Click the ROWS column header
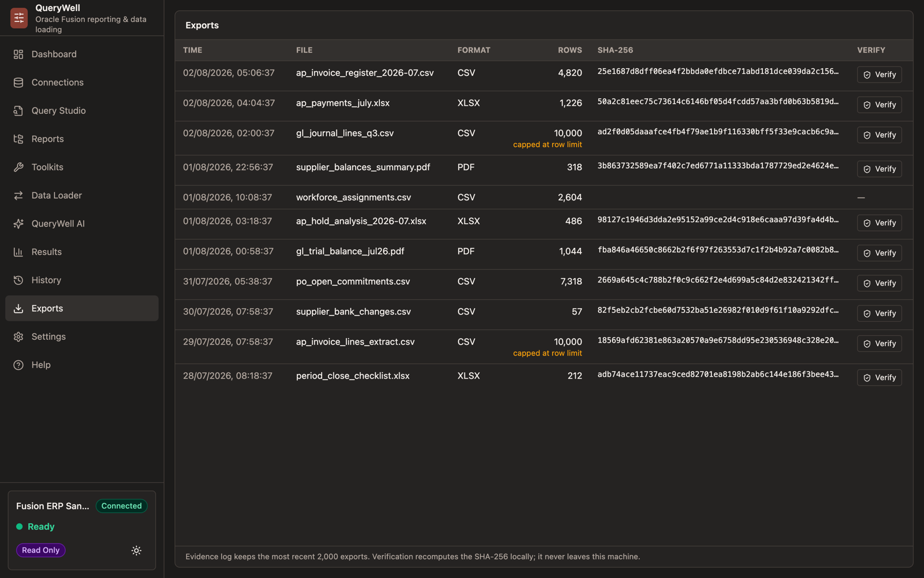Screen dimensions: 924x578 pos(570,50)
